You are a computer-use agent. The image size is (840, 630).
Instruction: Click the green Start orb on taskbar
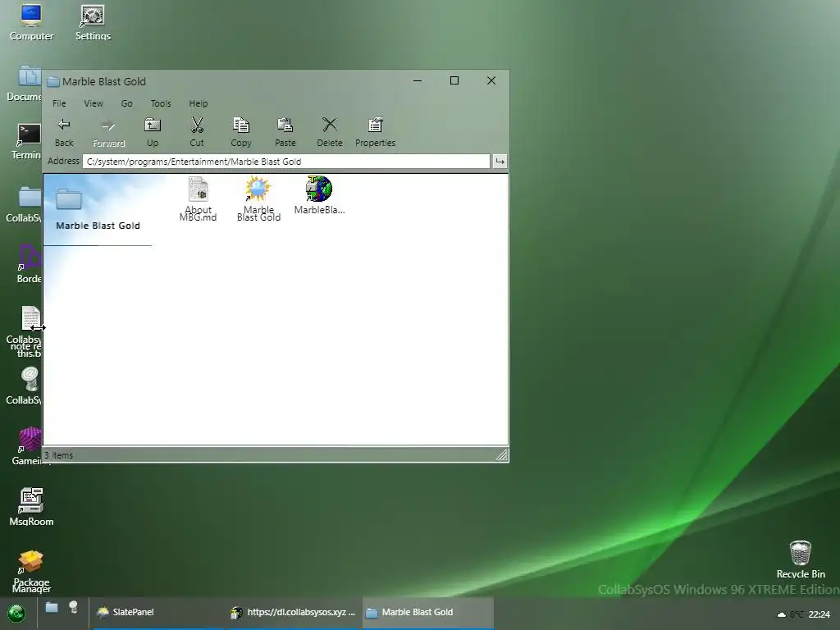click(16, 613)
